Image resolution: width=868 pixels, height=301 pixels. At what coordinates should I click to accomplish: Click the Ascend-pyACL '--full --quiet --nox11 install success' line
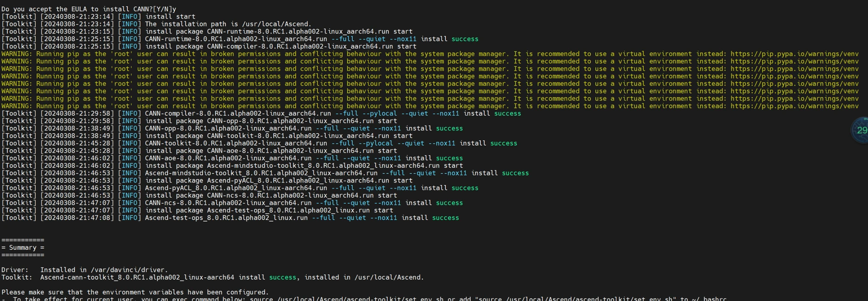240,188
